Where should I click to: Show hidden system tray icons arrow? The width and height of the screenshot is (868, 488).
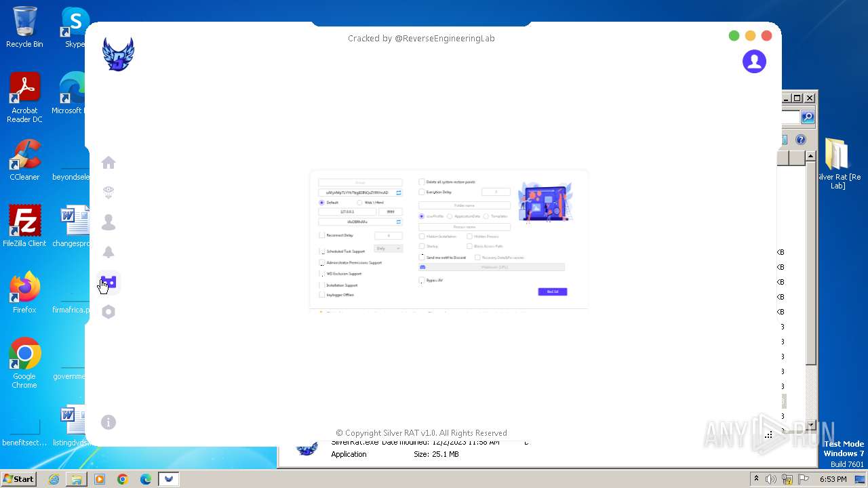pyautogui.click(x=756, y=479)
